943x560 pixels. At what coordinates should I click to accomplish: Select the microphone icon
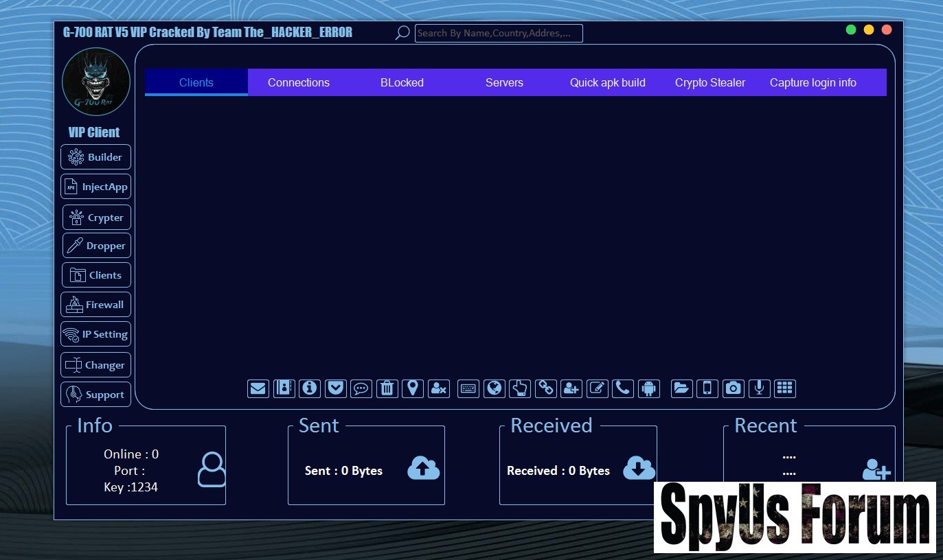pos(759,388)
